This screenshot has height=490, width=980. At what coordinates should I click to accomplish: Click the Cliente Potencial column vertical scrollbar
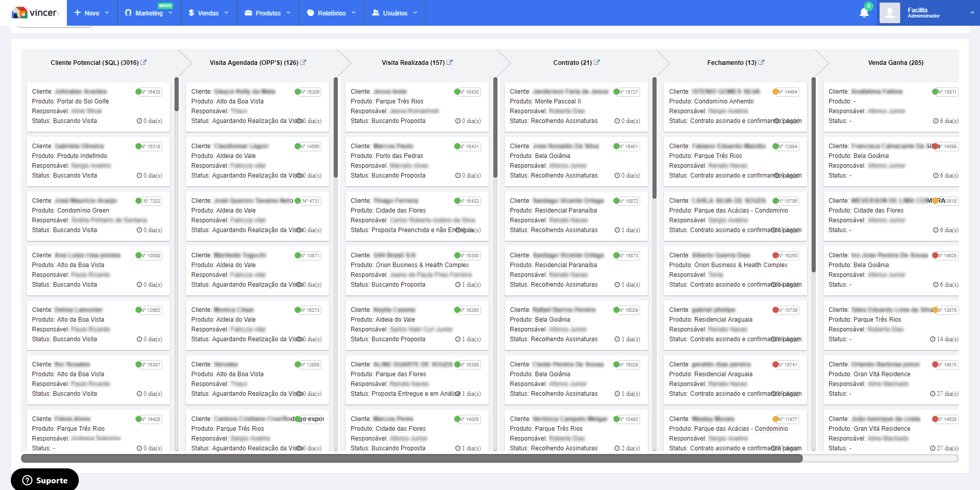[177, 95]
